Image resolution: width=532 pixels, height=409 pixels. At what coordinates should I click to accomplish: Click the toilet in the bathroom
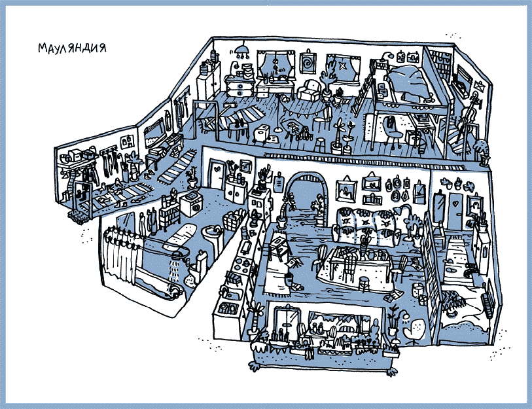coord(197,268)
